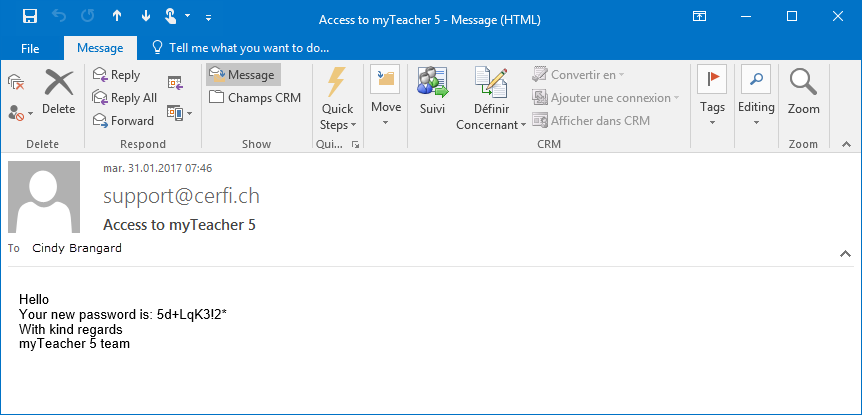The height and width of the screenshot is (415, 862).
Task: Click the previous item up arrow
Action: pyautogui.click(x=117, y=17)
